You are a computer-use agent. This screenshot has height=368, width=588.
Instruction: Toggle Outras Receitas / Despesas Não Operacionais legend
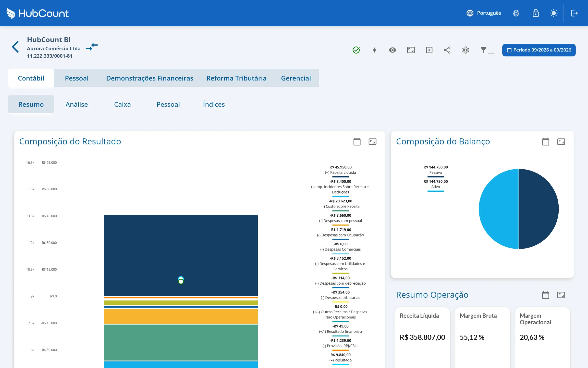click(x=340, y=313)
